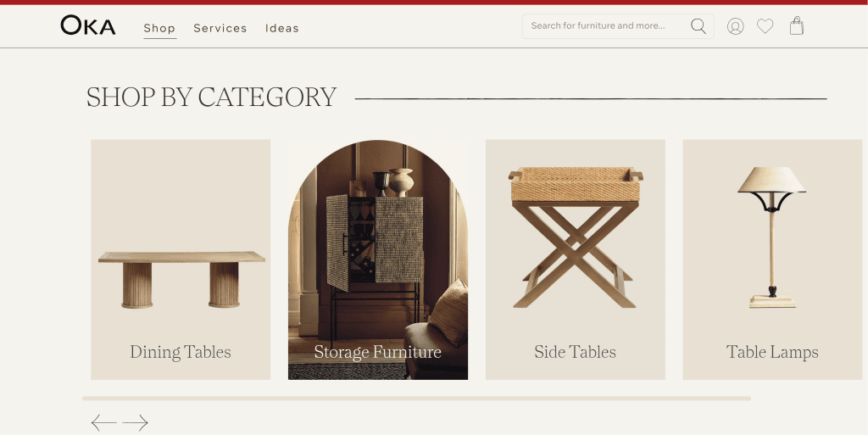Click the right arrow carousel icon
The height and width of the screenshot is (435, 868).
(x=135, y=423)
